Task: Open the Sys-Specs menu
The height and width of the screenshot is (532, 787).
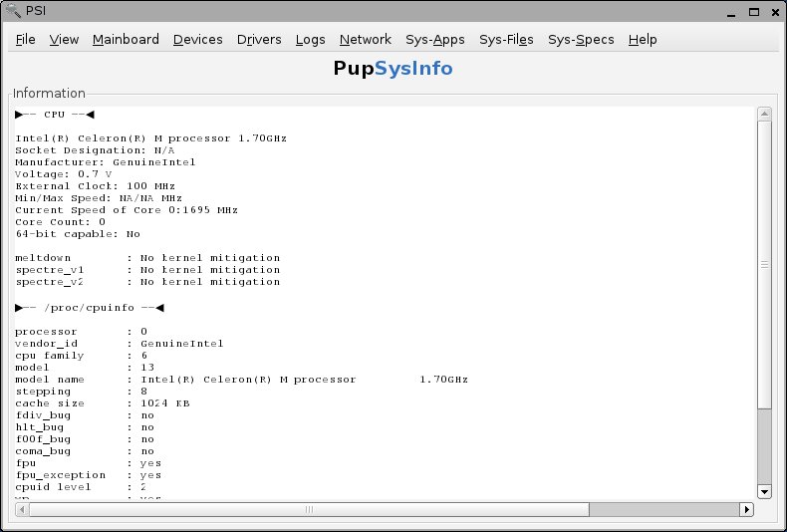Action: pyautogui.click(x=581, y=39)
